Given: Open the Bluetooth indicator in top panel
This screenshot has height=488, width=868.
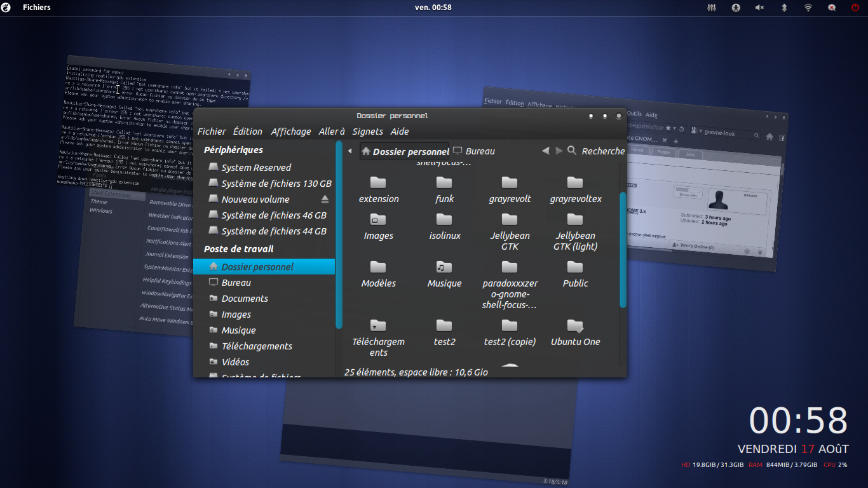Looking at the screenshot, I should 784,8.
